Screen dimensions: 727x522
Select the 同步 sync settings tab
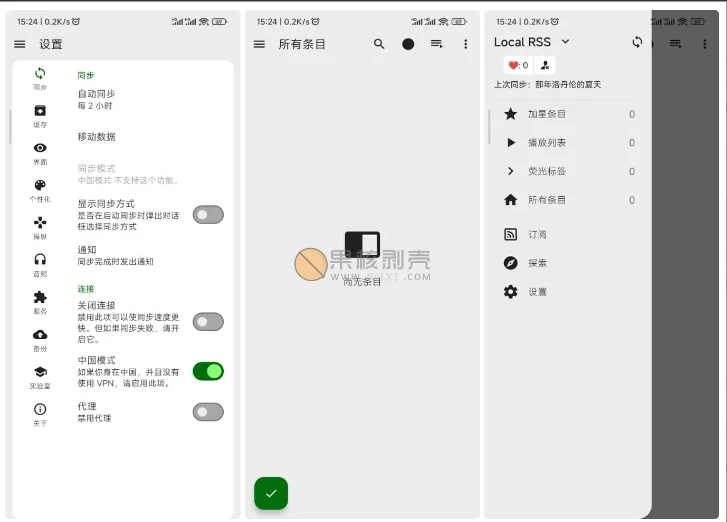[x=40, y=78]
